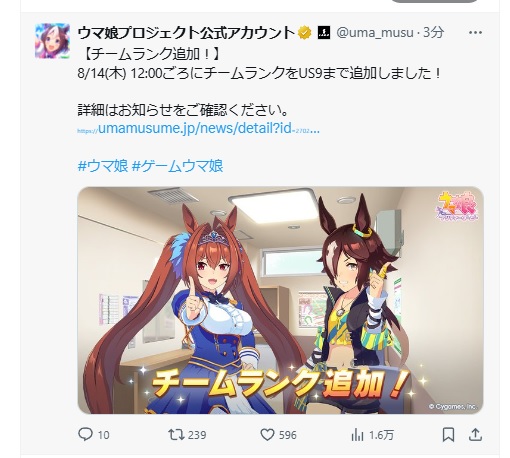This screenshot has width=510, height=458.
Task: Click the #ウマ娘 hashtag
Action: tap(103, 166)
